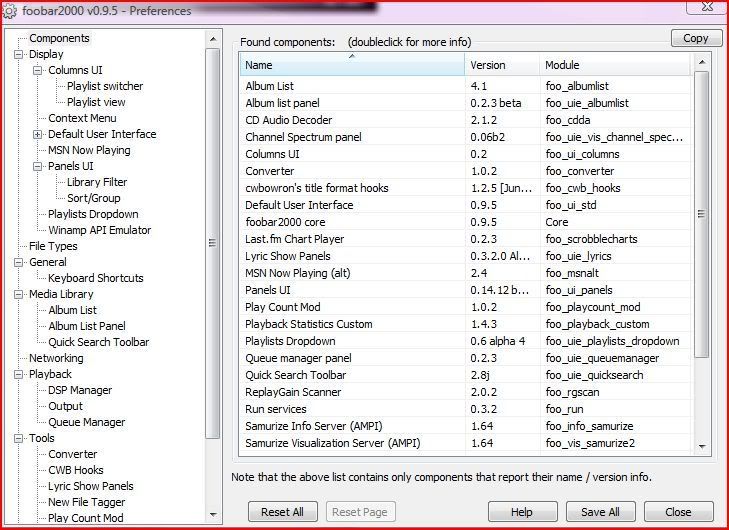The width and height of the screenshot is (729, 530).
Task: Select Context Menu in the tree
Action: [x=82, y=118]
